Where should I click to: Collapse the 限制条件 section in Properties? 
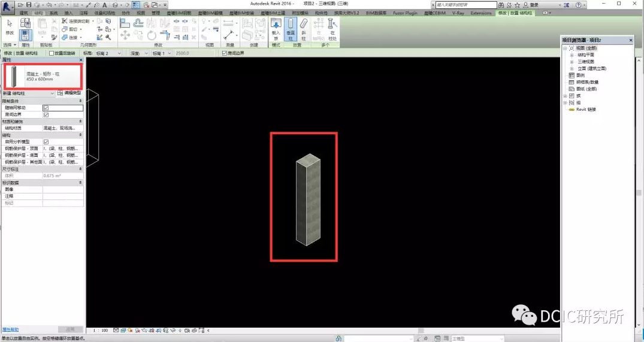tap(80, 101)
